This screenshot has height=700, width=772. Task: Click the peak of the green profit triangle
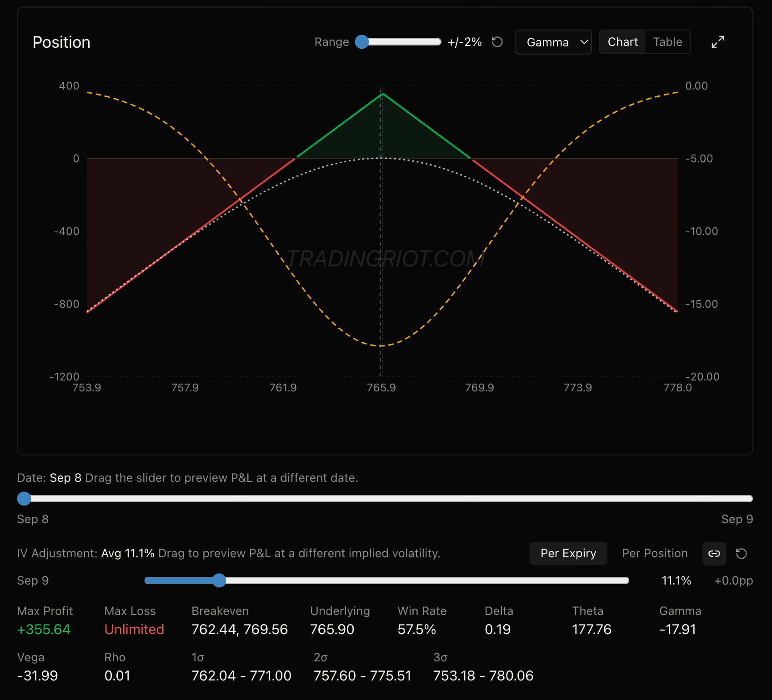(383, 94)
